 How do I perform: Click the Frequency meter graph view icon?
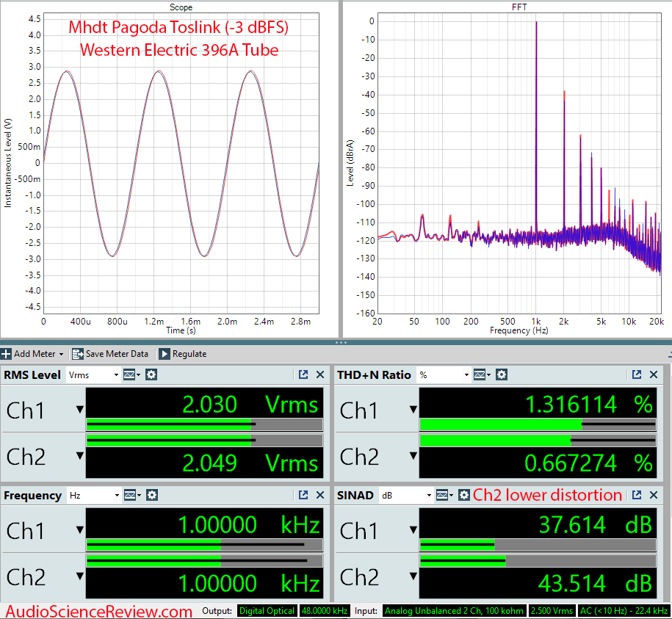pos(132,495)
